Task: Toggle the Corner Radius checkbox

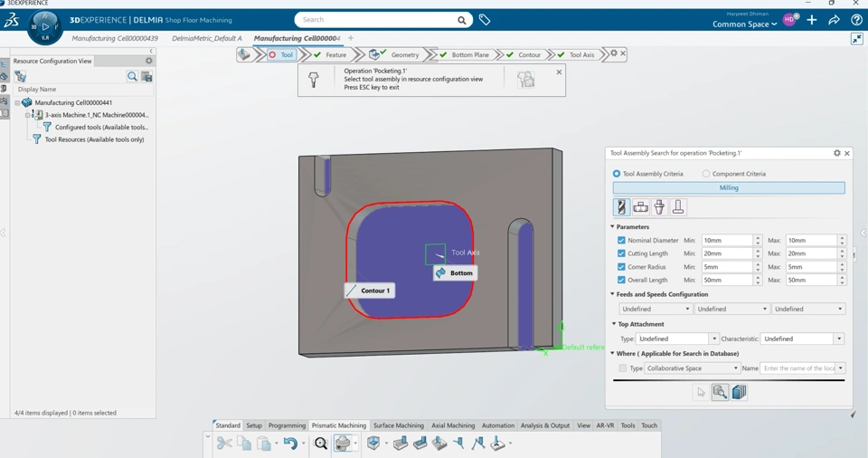Action: (621, 267)
